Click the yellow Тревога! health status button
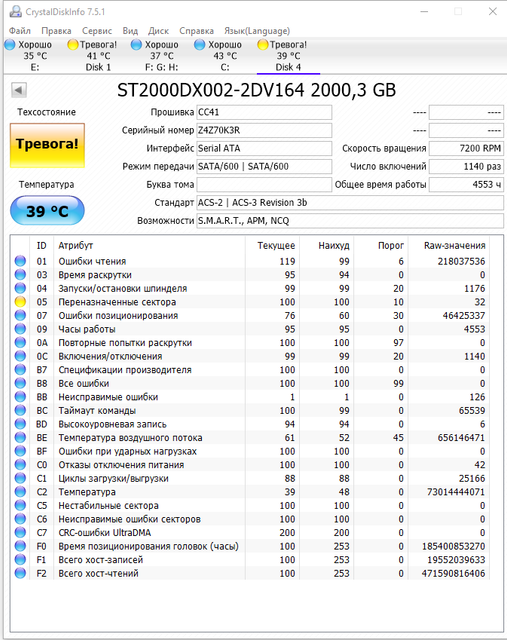The width and height of the screenshot is (507, 640). (47, 145)
